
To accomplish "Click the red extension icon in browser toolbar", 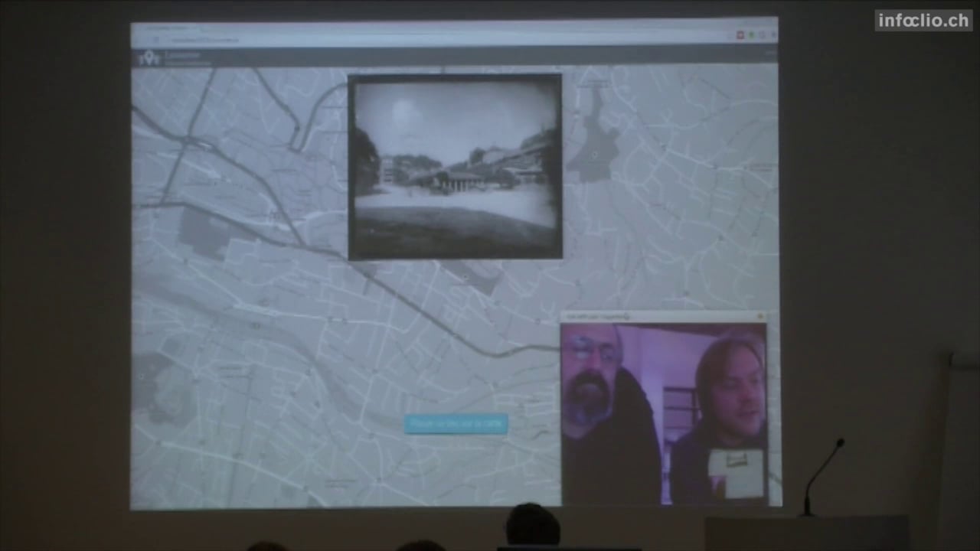I will 740,35.
